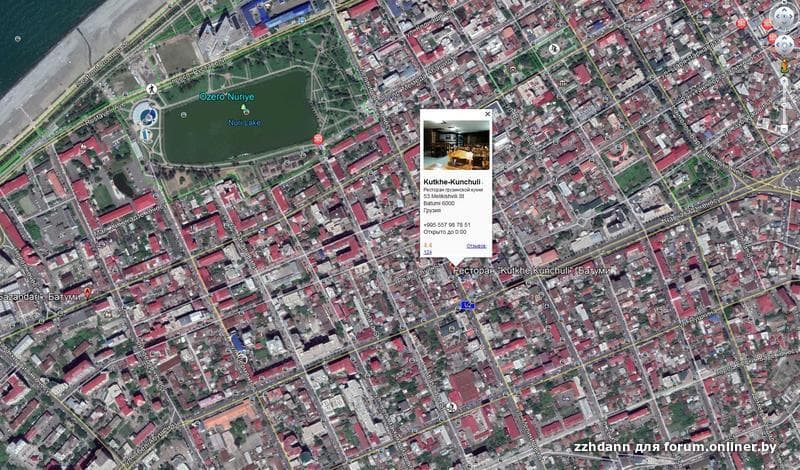Click the phone number +995 557 in popup

447,225
